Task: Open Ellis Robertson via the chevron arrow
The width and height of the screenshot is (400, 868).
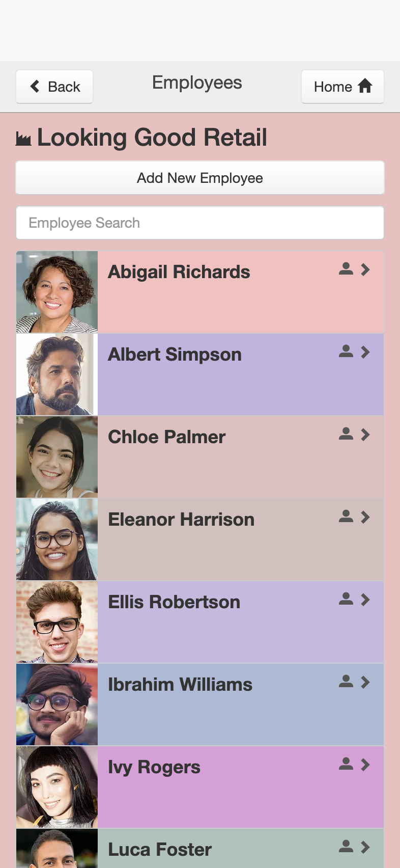Action: (x=365, y=600)
